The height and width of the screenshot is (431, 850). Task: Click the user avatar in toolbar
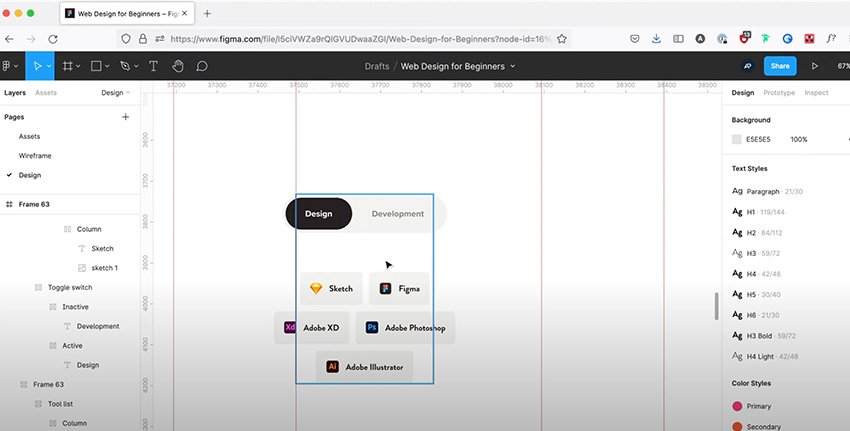click(x=748, y=66)
